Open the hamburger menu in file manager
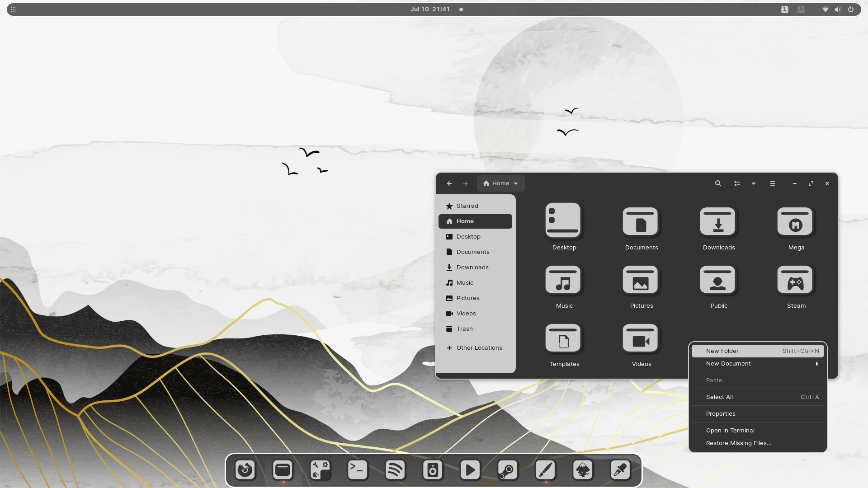The width and height of the screenshot is (868, 488). [773, 183]
